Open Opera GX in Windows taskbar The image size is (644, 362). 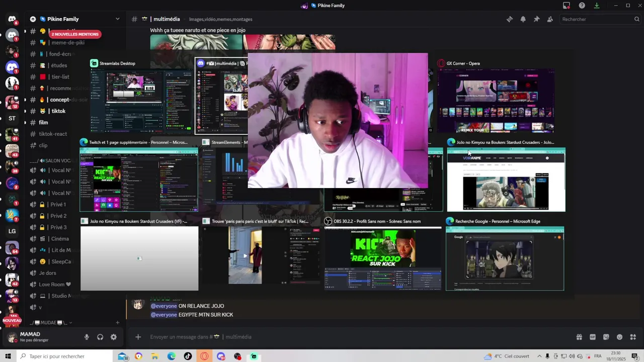(x=204, y=356)
